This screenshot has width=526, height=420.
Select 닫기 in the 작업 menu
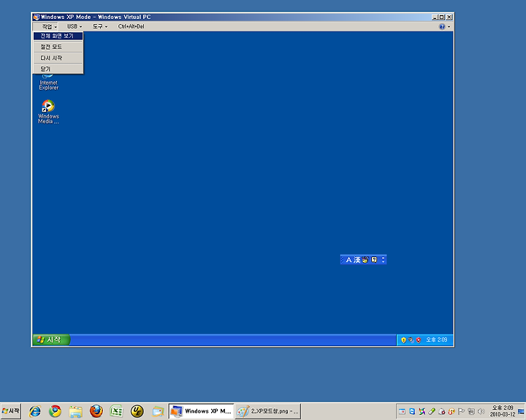click(x=58, y=69)
